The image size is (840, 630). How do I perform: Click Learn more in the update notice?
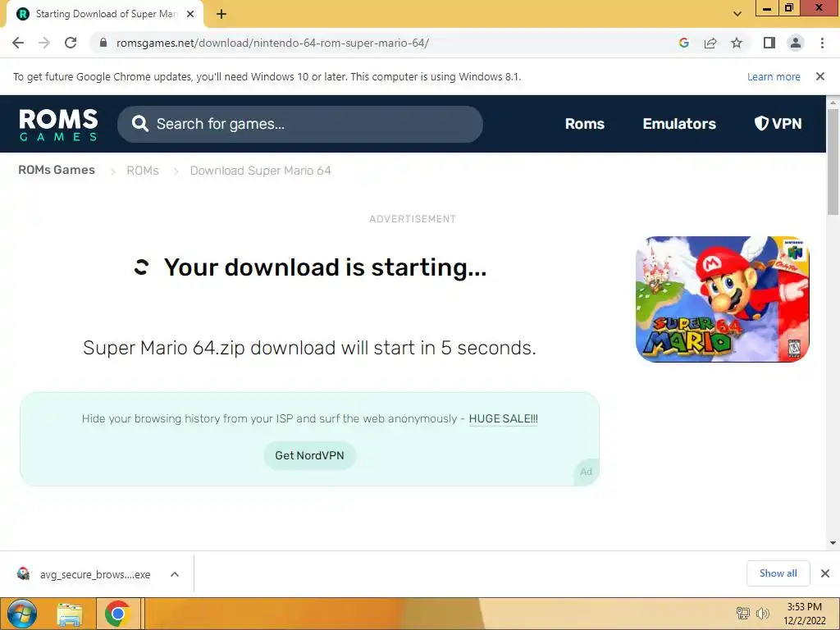click(x=774, y=76)
